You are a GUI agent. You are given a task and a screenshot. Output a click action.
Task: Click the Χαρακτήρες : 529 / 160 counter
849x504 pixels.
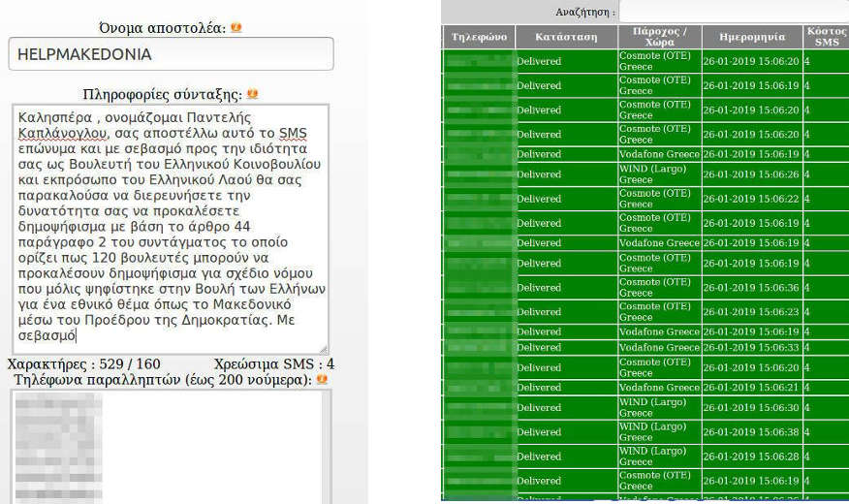[83, 364]
